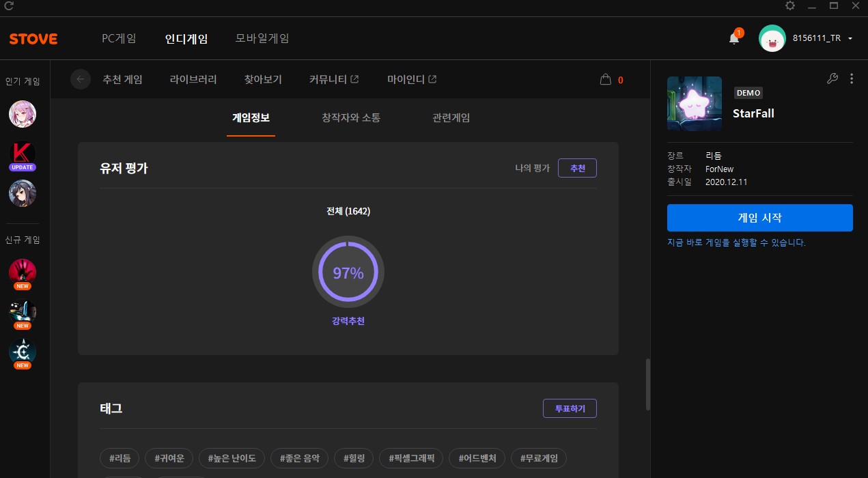Open the shopping cart icon
The image size is (868, 478).
[605, 80]
